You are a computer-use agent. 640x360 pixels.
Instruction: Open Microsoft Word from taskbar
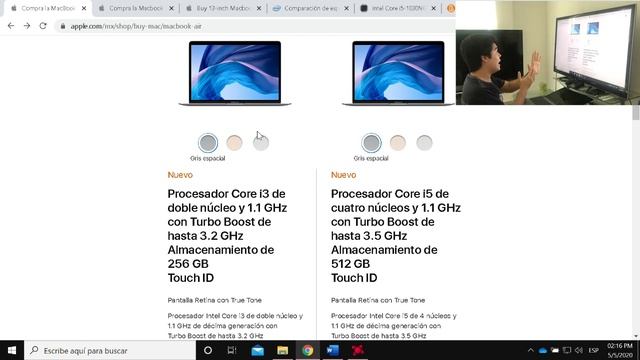click(x=333, y=350)
